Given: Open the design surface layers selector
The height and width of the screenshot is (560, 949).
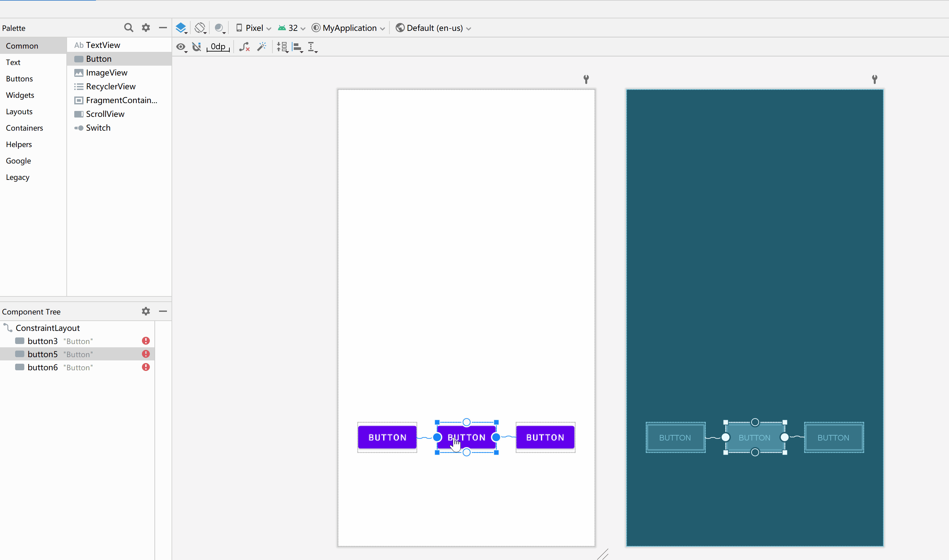Looking at the screenshot, I should click(181, 28).
